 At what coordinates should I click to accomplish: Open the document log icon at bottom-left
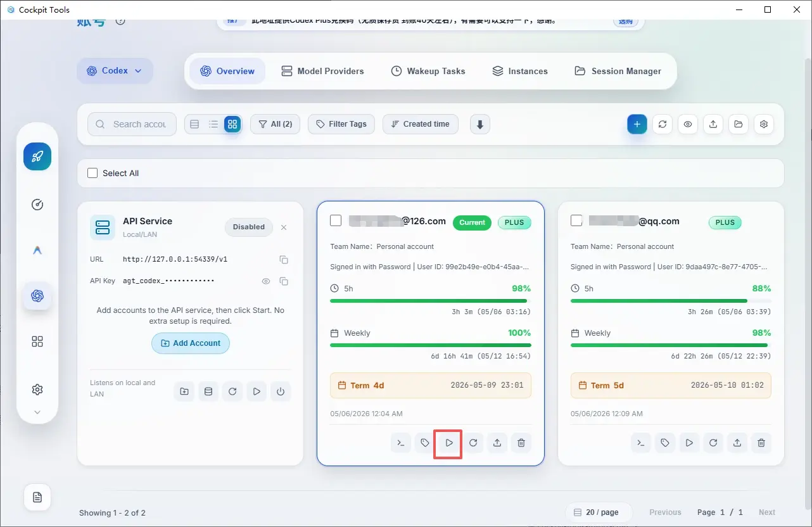[37, 497]
